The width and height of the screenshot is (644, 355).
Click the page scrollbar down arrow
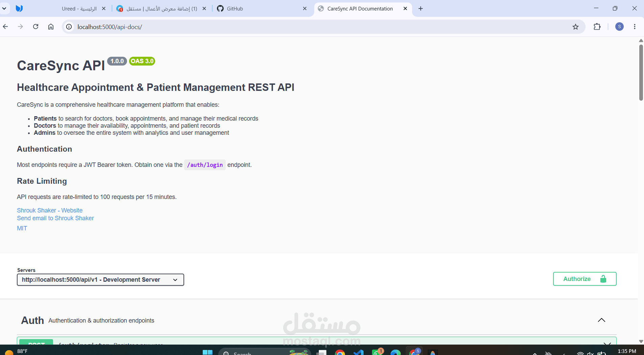pyautogui.click(x=641, y=341)
